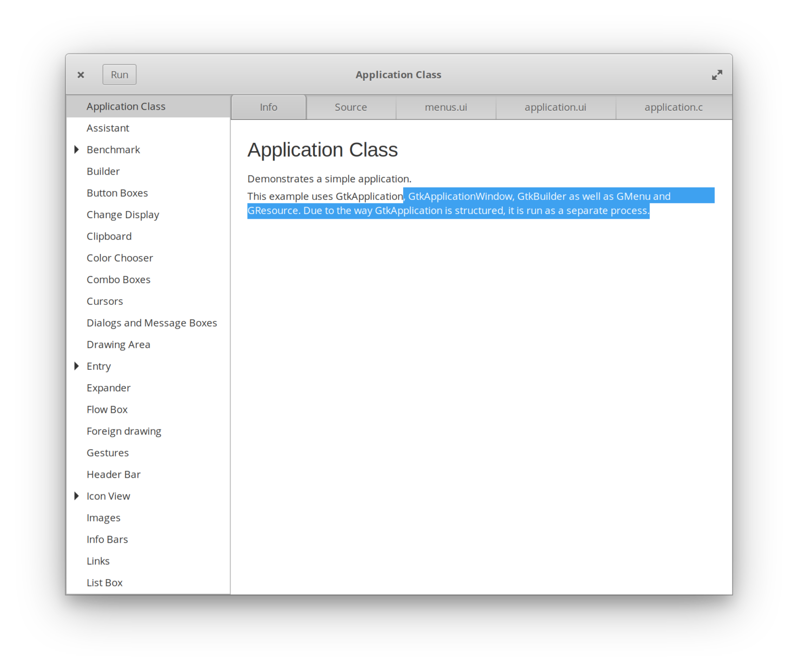Open the Flow Box demo
This screenshot has height=672, width=798.
click(107, 409)
